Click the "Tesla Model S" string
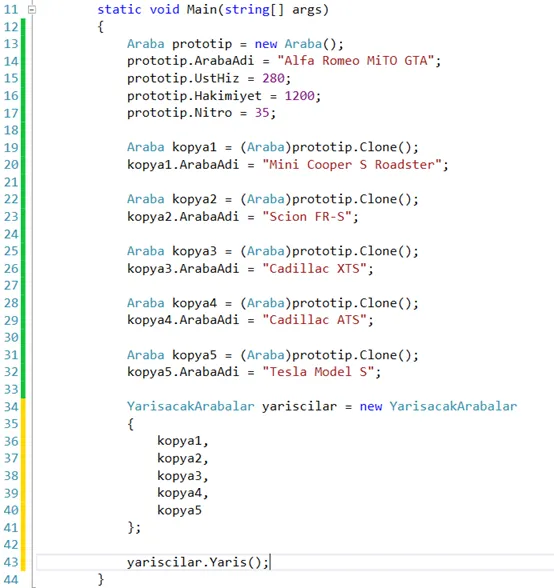Image resolution: width=554 pixels, height=588 pixels. (318, 372)
